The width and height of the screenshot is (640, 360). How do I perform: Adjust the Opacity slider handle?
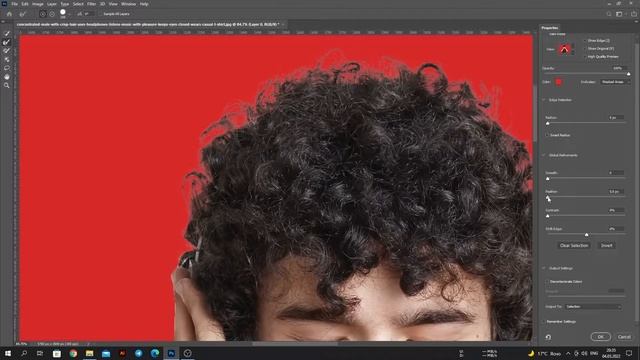(x=629, y=74)
